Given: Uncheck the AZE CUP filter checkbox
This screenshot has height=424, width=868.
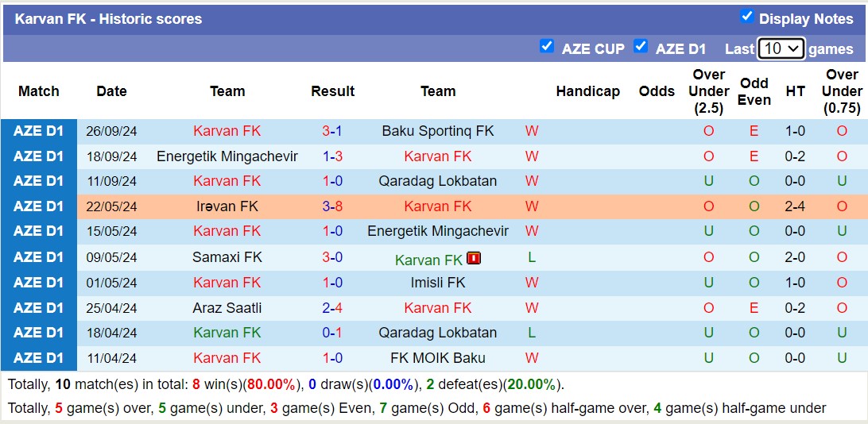Looking at the screenshot, I should click(547, 47).
